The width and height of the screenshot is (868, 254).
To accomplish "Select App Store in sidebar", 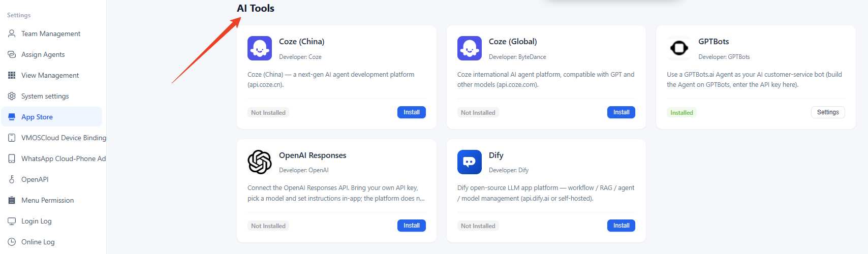I will [51, 117].
